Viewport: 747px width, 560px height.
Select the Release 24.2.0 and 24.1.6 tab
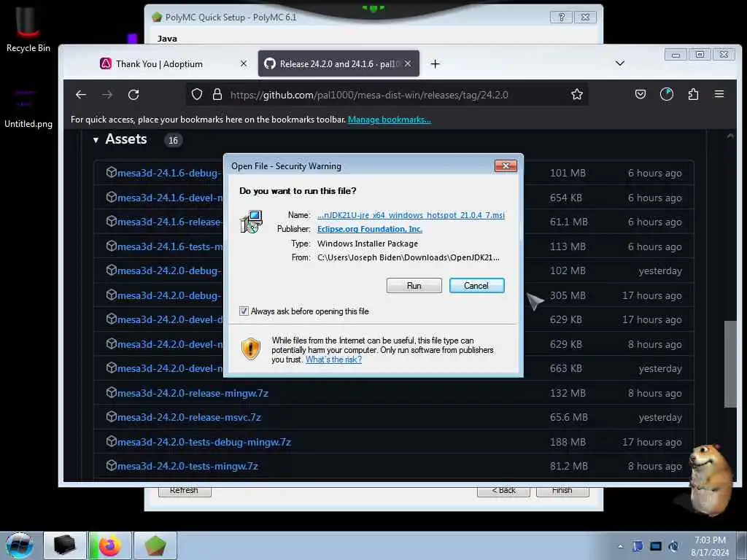[x=338, y=64]
